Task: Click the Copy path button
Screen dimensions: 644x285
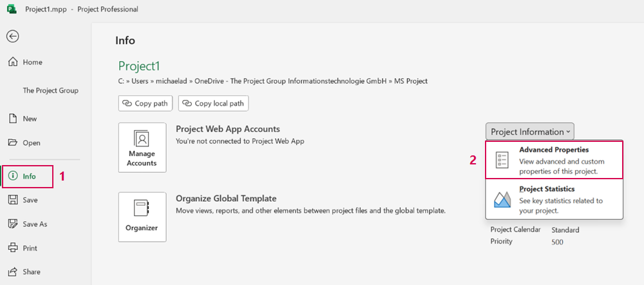Action: (x=146, y=103)
